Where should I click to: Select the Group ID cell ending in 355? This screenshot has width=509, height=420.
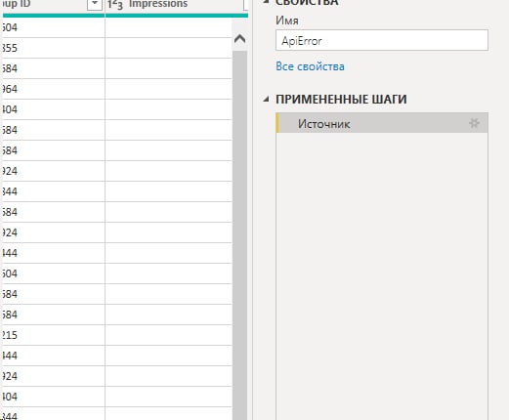53,48
